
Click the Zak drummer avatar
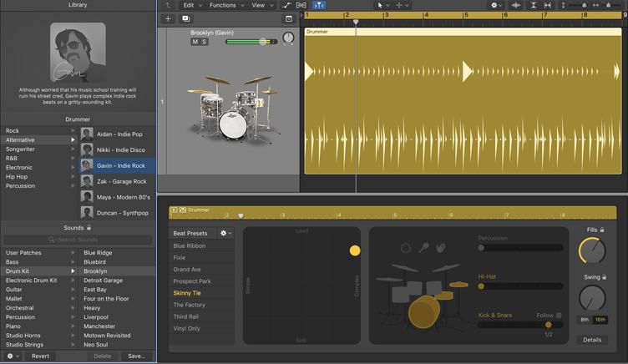click(x=87, y=181)
